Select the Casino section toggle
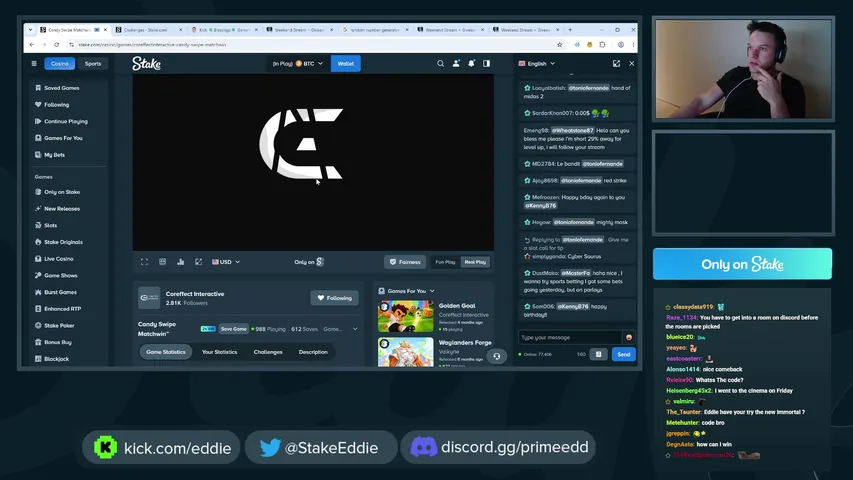853x480 pixels. coord(60,64)
